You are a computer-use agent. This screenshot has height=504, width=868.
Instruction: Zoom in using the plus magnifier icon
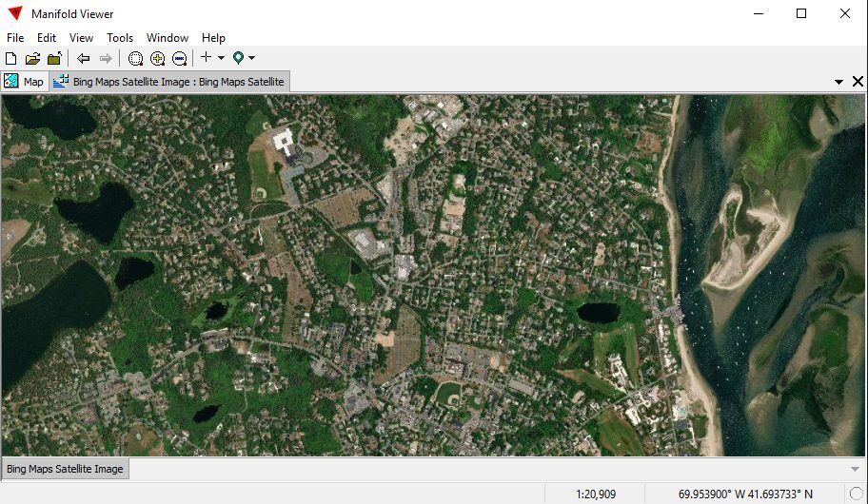[x=157, y=59]
